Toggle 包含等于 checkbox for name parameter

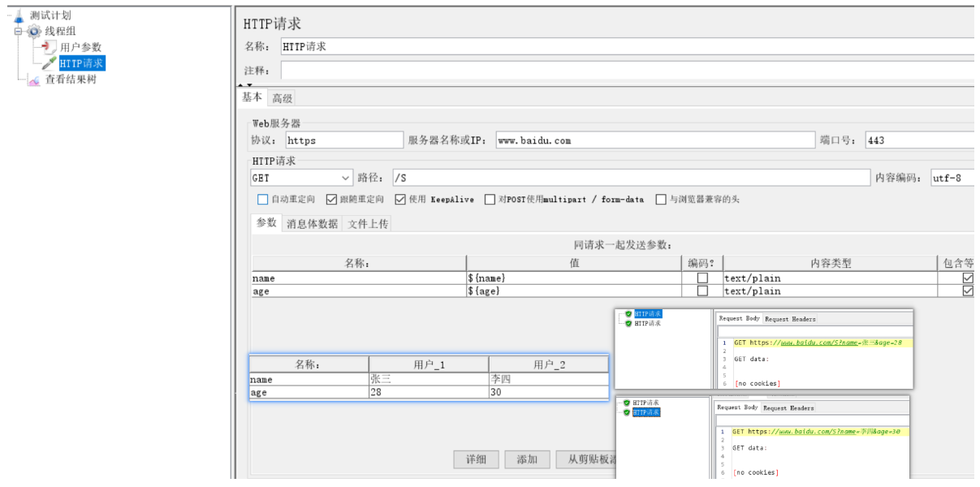968,278
